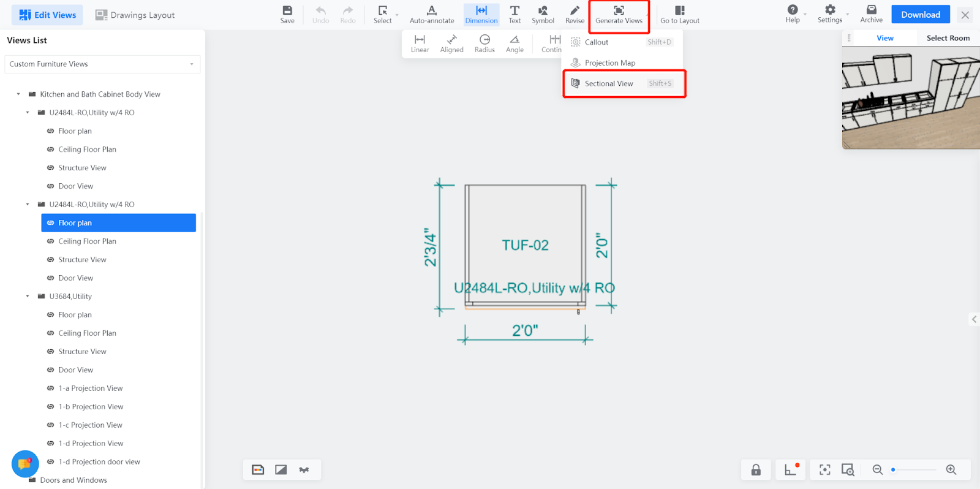Select the Auto-annotate tool

coord(432,14)
